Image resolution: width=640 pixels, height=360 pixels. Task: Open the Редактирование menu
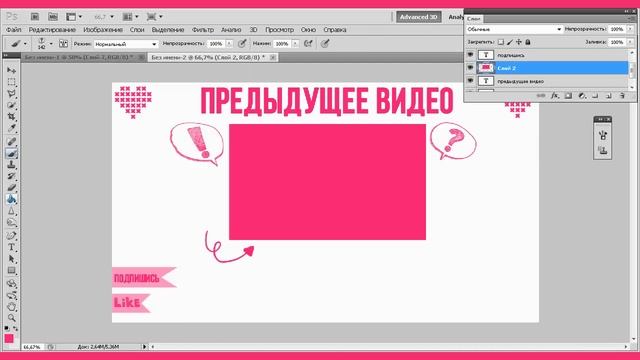tap(52, 30)
